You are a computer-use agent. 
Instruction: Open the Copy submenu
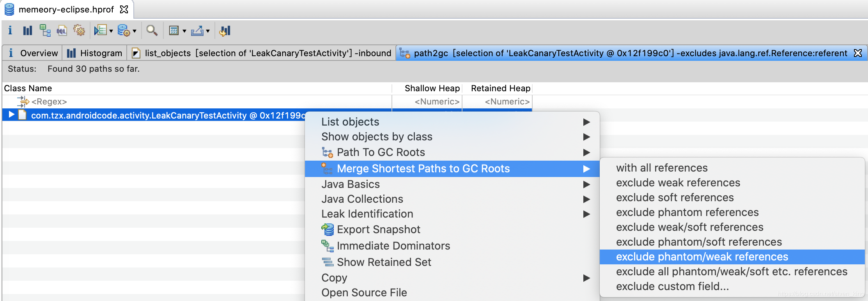coord(452,278)
